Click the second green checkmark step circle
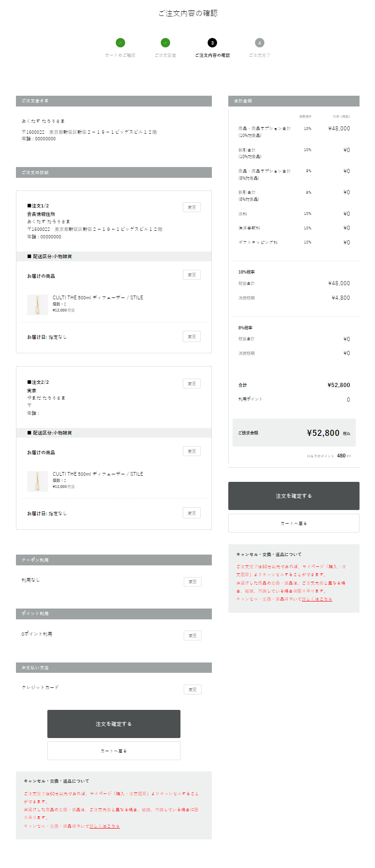Image resolution: width=375 pixels, height=868 pixels. tap(165, 43)
